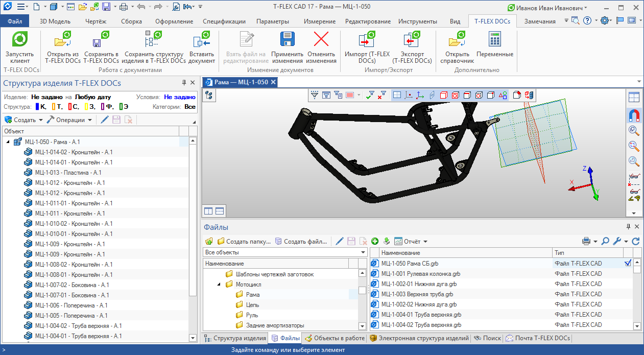Image resolution: width=644 pixels, height=355 pixels.
Task: Switch to Объекты в работе bottom tab
Action: tap(335, 338)
